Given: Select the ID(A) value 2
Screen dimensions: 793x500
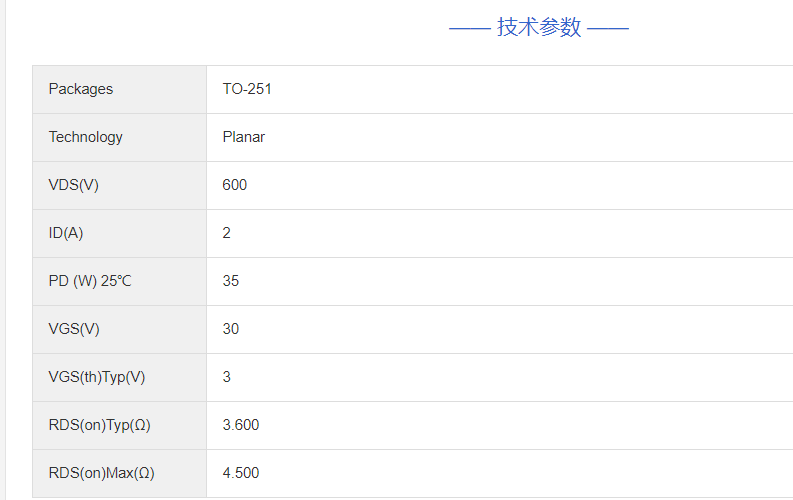Looking at the screenshot, I should tap(227, 233).
